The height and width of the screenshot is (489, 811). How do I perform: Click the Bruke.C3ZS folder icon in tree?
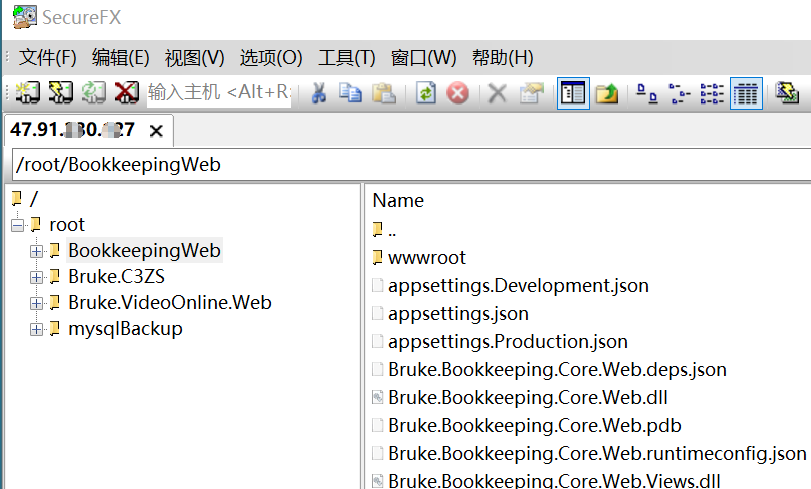[x=54, y=277]
